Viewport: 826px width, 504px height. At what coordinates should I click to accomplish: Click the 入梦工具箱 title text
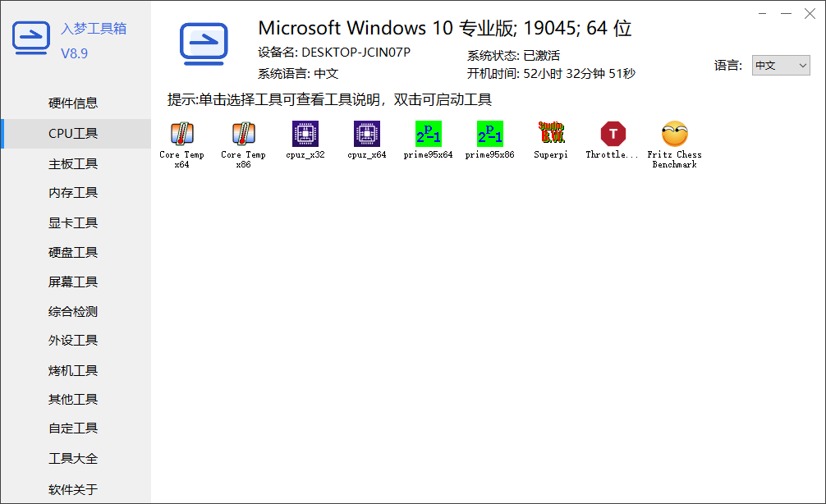coord(94,29)
